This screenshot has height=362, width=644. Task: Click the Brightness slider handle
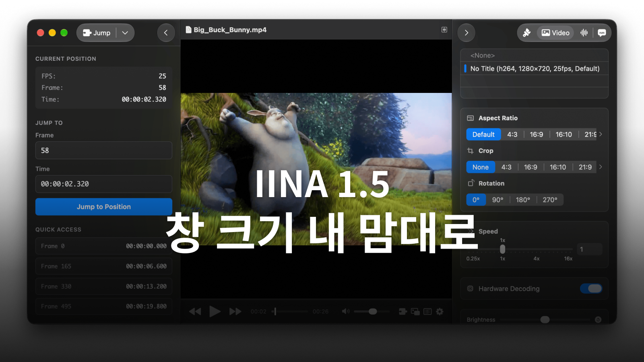(x=545, y=320)
